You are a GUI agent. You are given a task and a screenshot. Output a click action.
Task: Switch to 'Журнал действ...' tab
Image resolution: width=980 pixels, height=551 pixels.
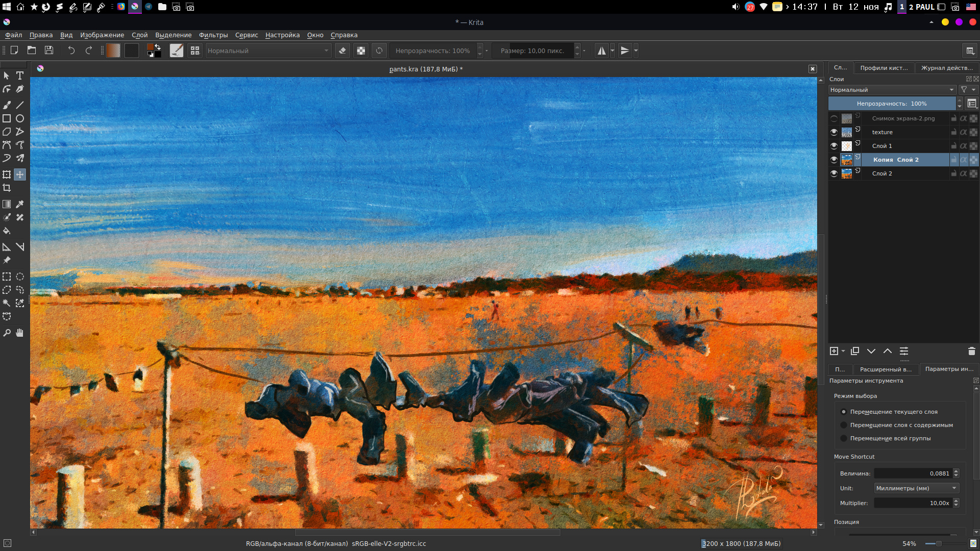947,68
